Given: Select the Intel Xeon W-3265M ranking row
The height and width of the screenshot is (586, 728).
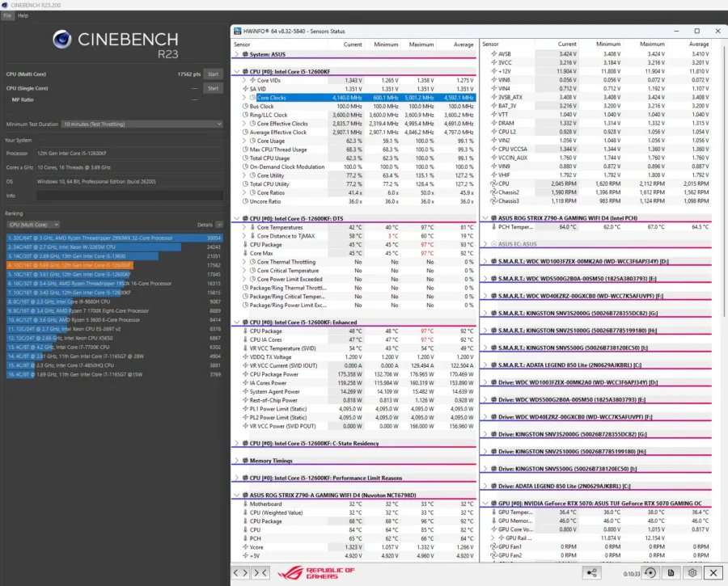Looking at the screenshot, I should coord(114,247).
